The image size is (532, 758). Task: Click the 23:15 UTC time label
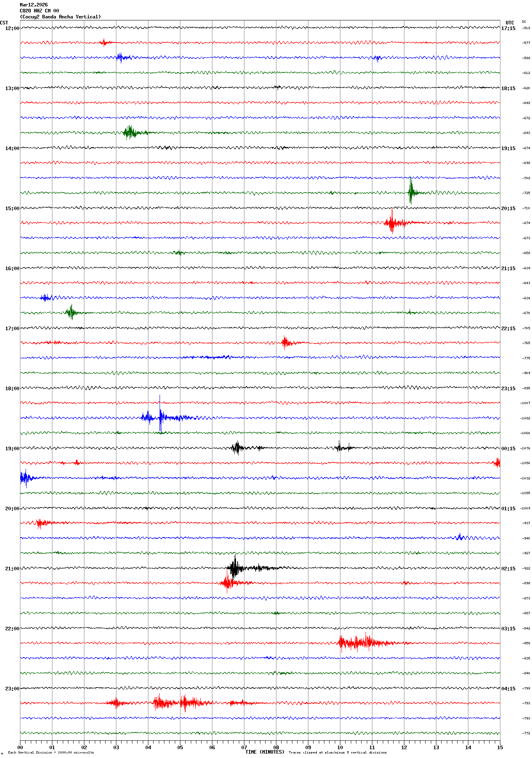click(508, 389)
